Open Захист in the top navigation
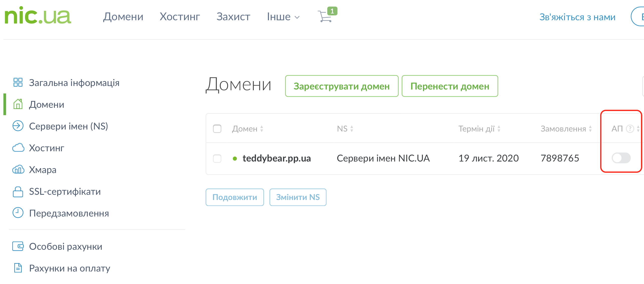644x284 pixels. [x=233, y=17]
